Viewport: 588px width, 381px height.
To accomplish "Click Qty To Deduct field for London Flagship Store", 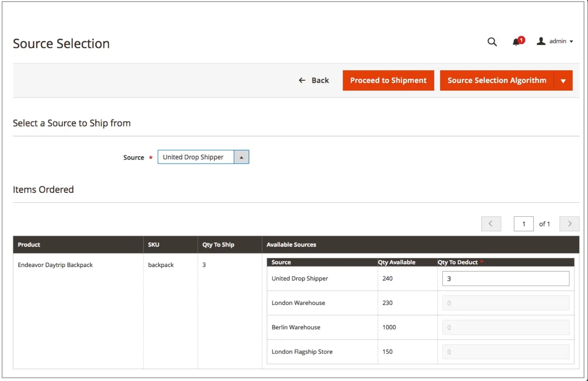I will [505, 352].
